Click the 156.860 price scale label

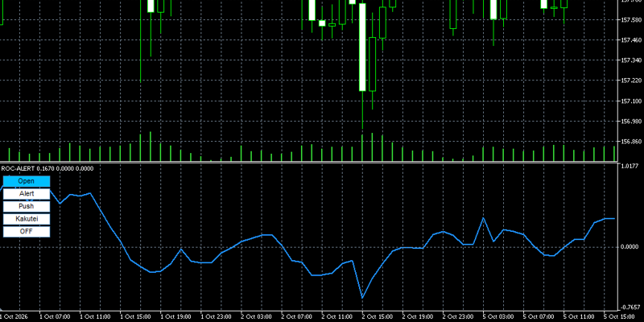[631, 142]
